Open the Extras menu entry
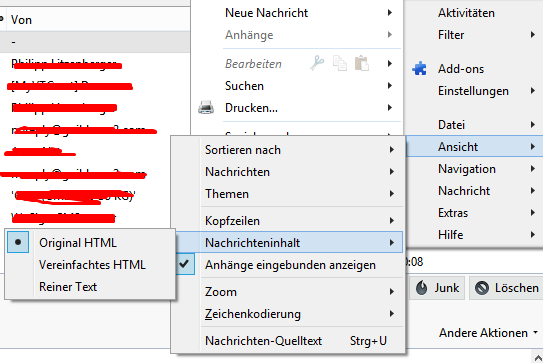This screenshot has width=543, height=363. pos(473,213)
